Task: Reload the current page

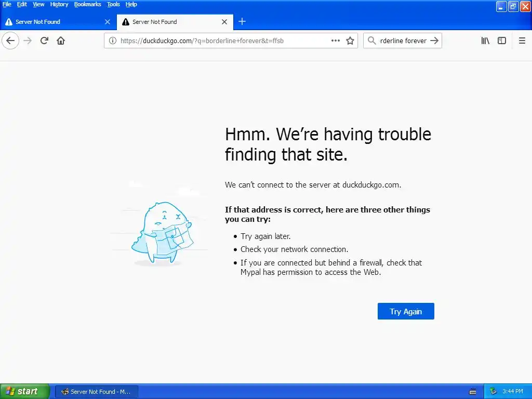Action: tap(44, 41)
